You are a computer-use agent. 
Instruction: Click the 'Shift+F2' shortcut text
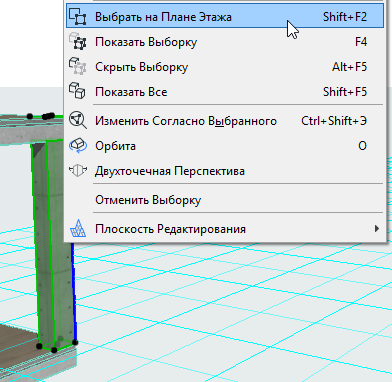345,17
